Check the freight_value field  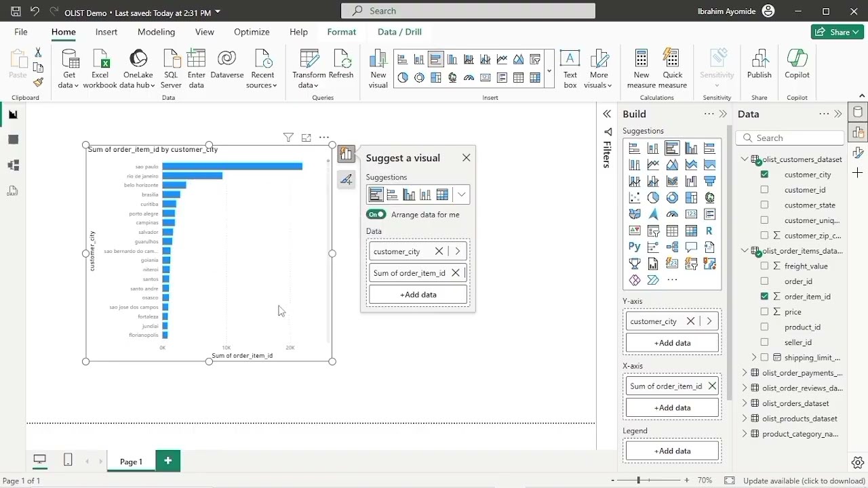click(x=764, y=266)
